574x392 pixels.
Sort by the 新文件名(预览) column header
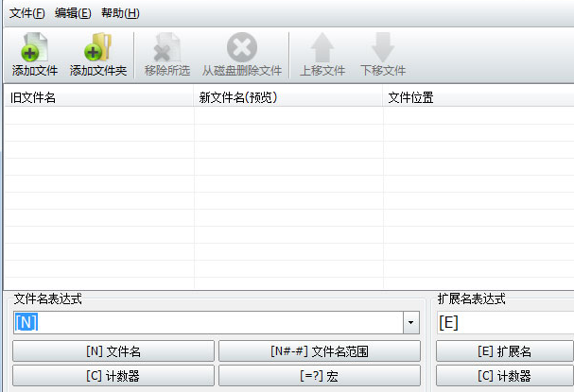[288, 97]
